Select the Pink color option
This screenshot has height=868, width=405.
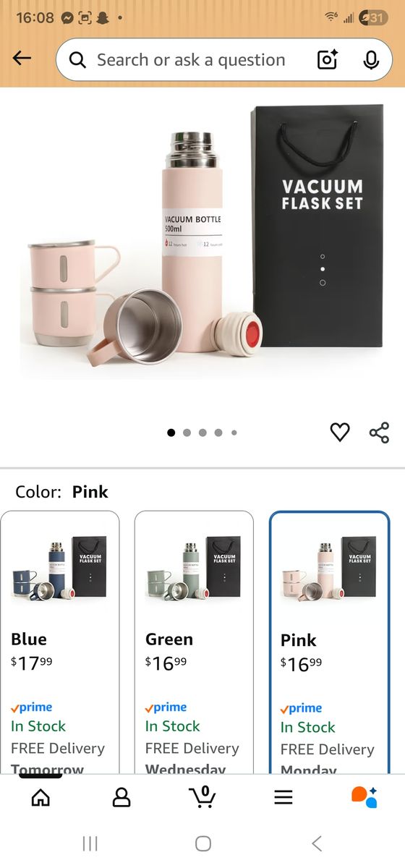(x=329, y=642)
